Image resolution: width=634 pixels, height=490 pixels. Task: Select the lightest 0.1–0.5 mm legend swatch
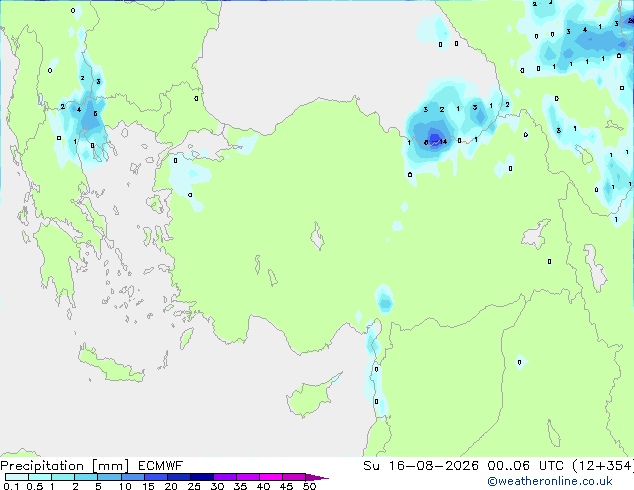[x=17, y=477]
